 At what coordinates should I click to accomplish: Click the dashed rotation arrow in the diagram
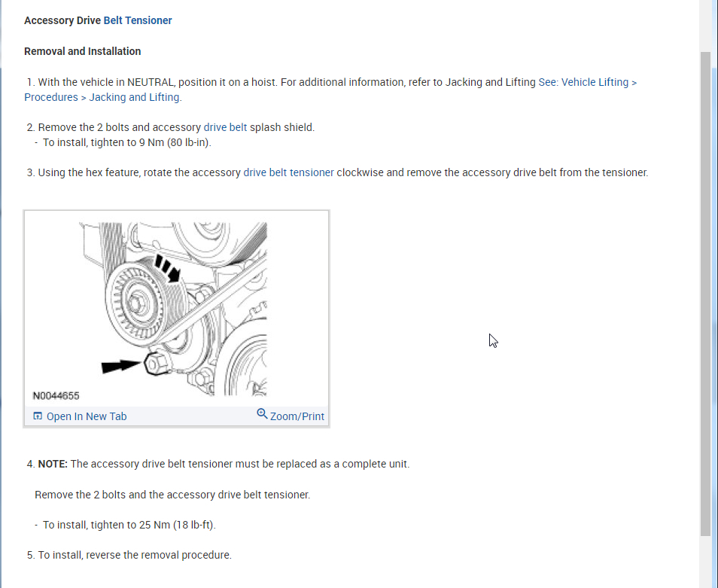[168, 268]
